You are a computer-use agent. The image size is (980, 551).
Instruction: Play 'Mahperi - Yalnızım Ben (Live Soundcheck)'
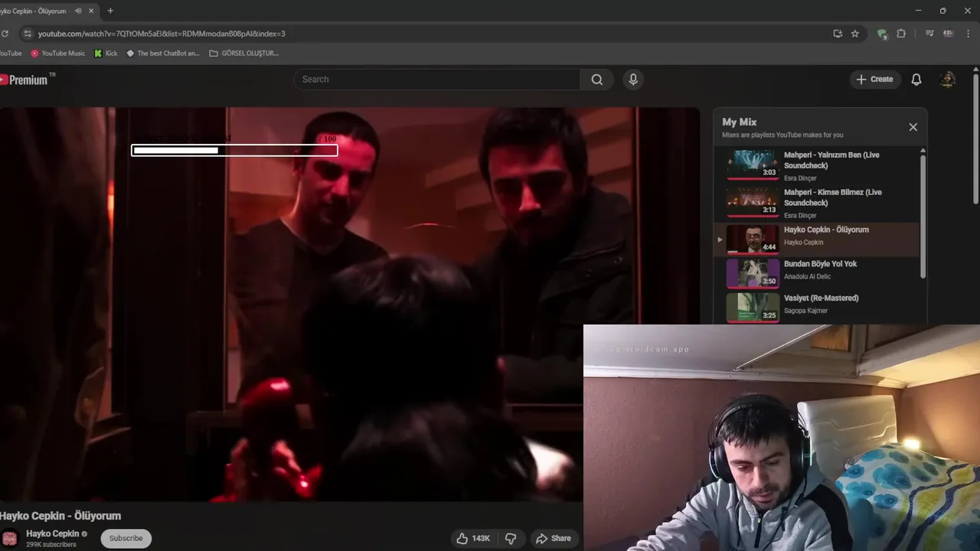coord(817,166)
